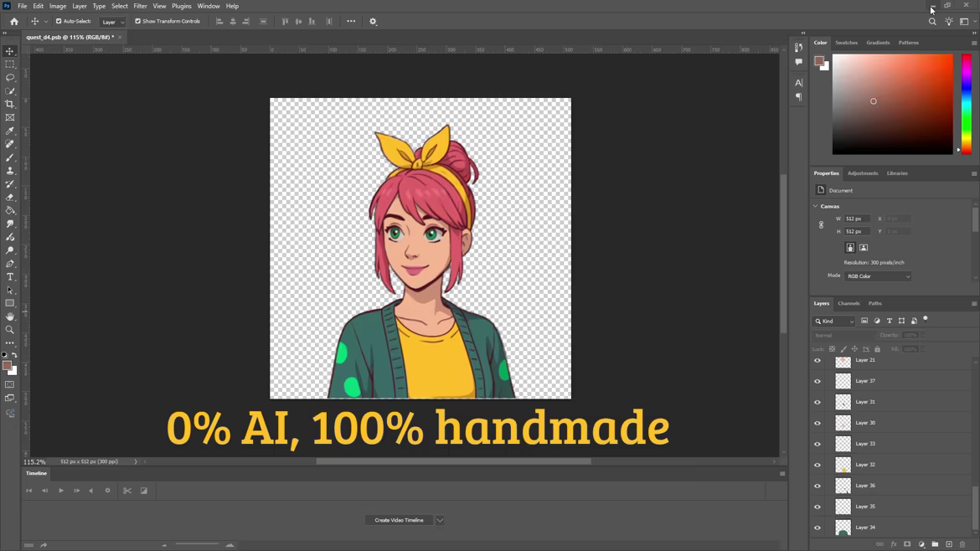Select the Clone Stamp tool
Viewport: 980px width, 551px height.
pos(10,171)
